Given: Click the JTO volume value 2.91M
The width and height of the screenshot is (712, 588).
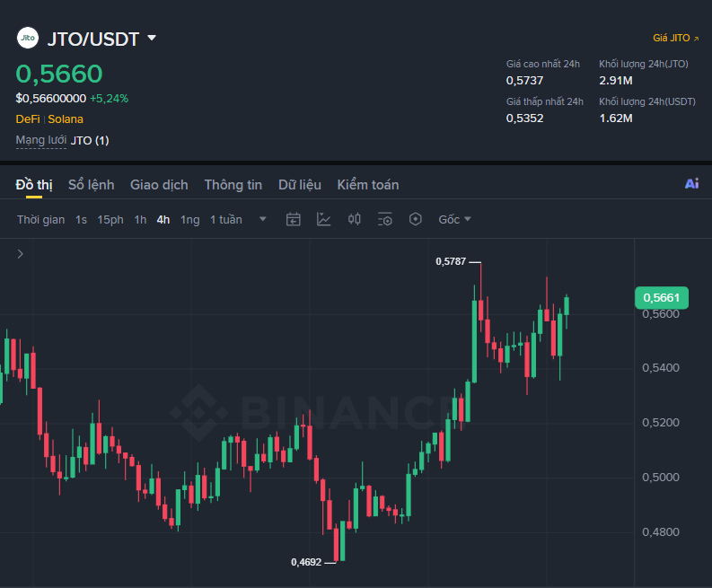Looking at the screenshot, I should pyautogui.click(x=616, y=81).
